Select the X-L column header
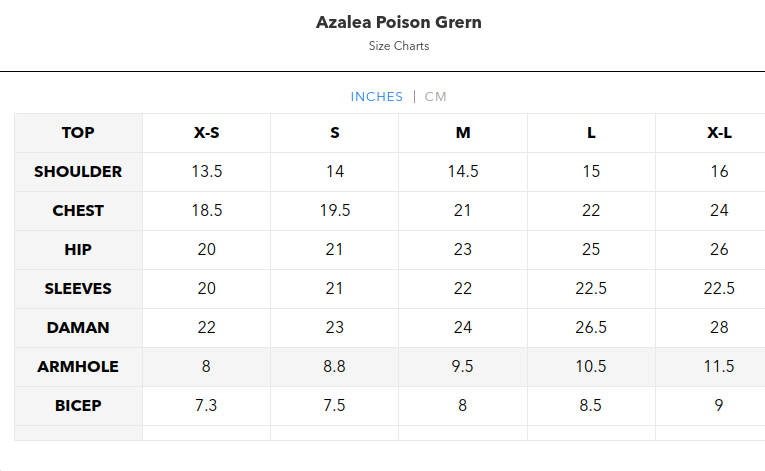Screen dimensions: 765x471 (x=719, y=133)
